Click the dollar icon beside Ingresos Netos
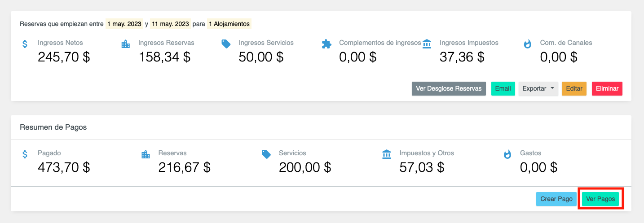644x223 pixels. click(25, 44)
